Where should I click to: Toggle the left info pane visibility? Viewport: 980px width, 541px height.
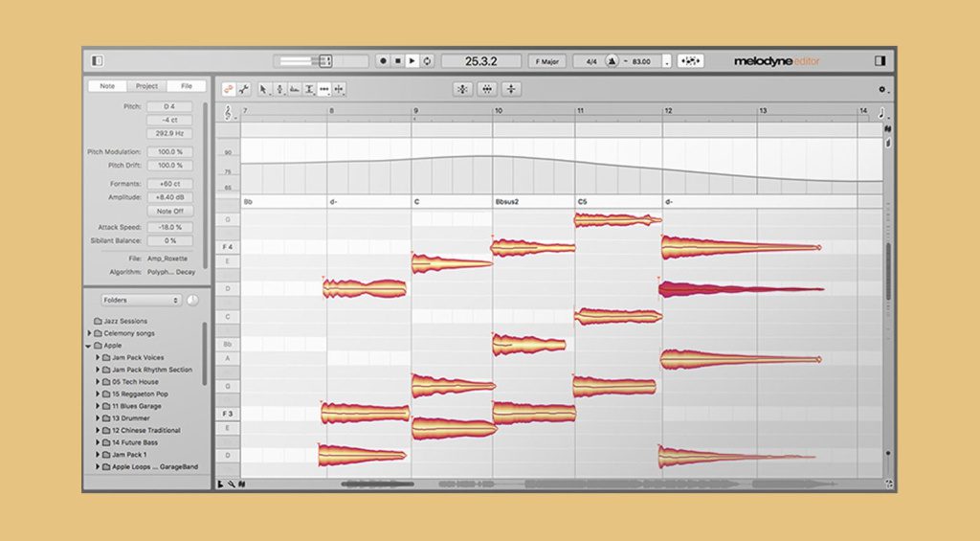pos(97,61)
